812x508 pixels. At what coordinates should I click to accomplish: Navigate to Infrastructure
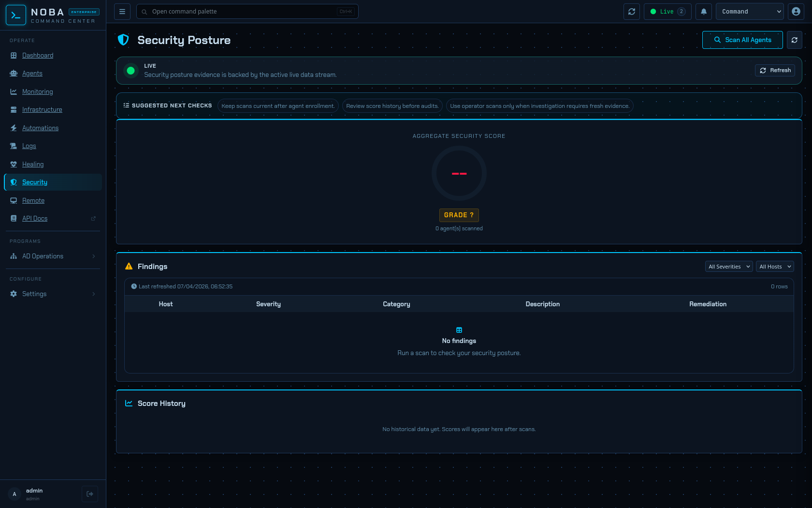(42, 110)
